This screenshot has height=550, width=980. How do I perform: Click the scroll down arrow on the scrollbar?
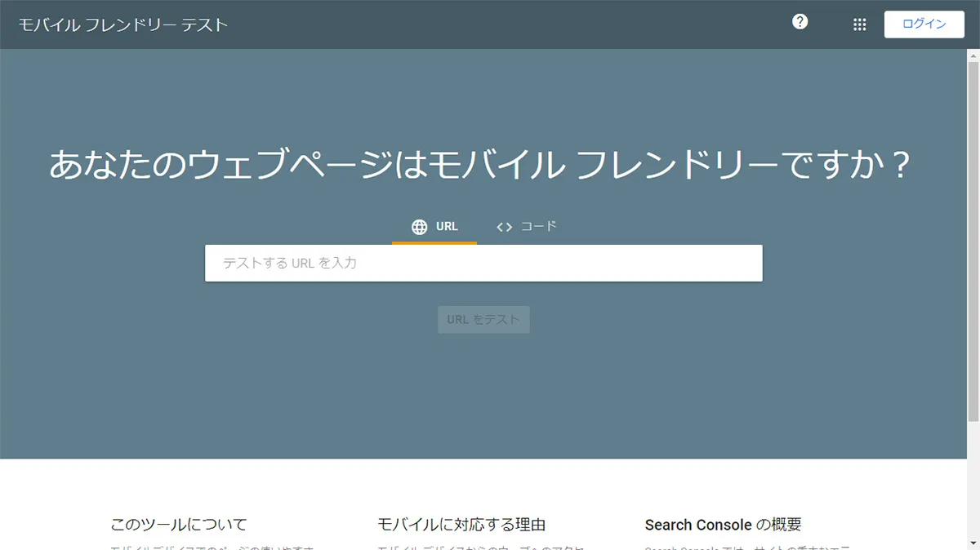973,543
